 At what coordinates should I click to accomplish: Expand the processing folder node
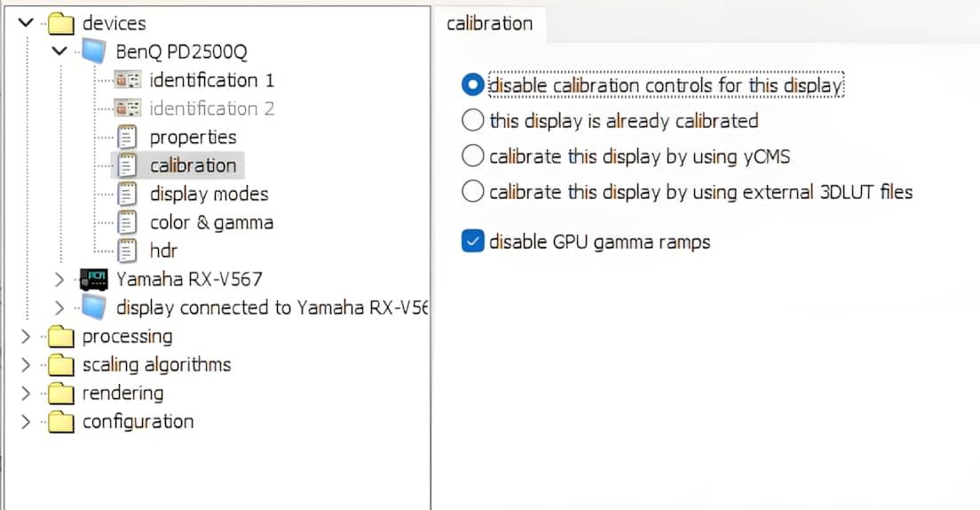(x=25, y=337)
